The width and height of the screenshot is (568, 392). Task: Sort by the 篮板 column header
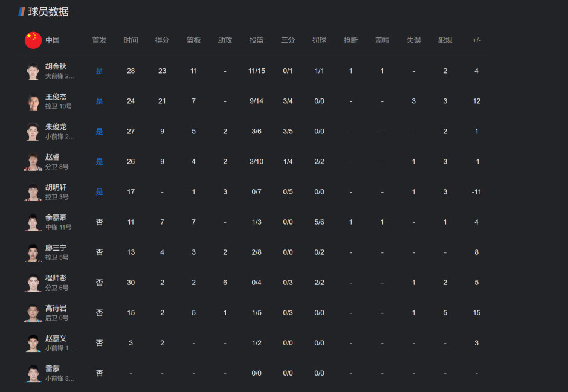click(x=193, y=40)
